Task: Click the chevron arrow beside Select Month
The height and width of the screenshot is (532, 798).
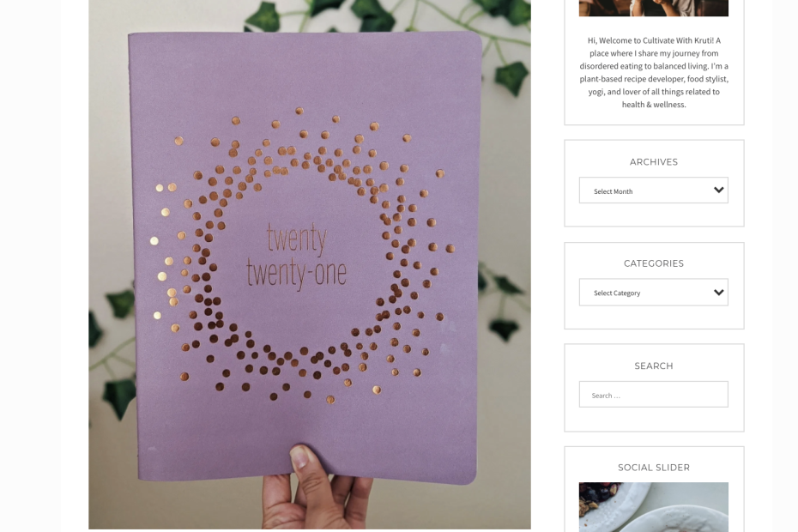Action: [718, 190]
